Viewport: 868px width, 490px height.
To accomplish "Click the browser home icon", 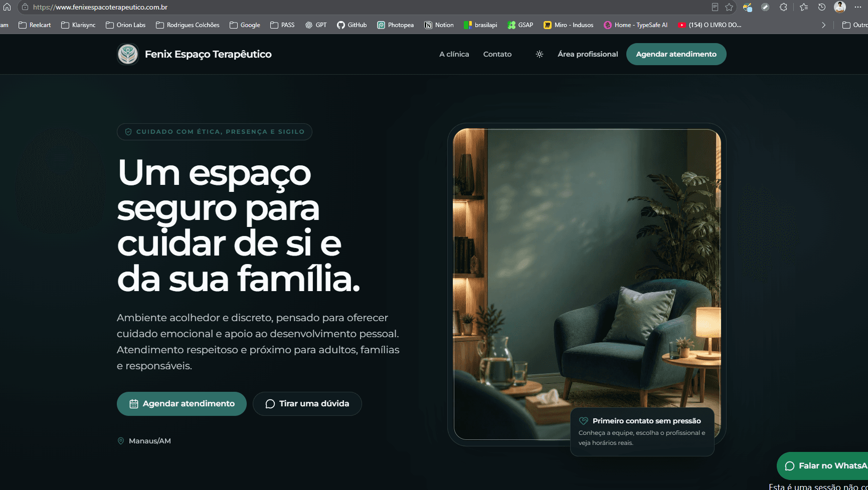I will pos(7,7).
